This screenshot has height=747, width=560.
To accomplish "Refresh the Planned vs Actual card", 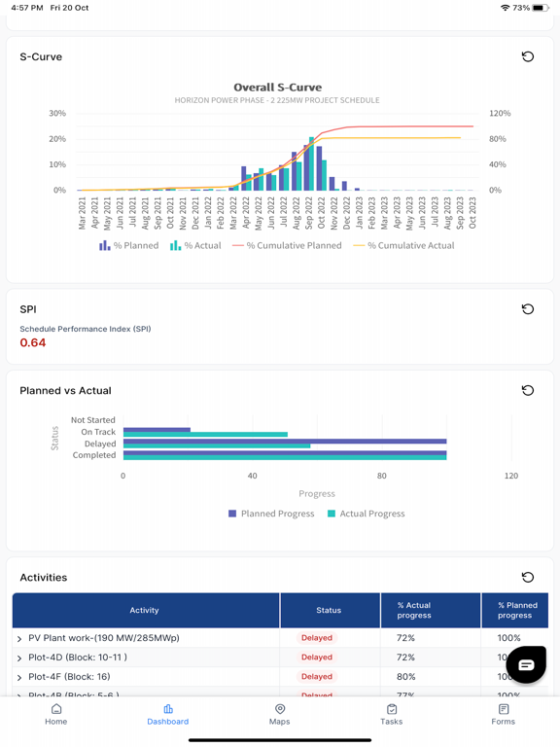I will (x=528, y=391).
